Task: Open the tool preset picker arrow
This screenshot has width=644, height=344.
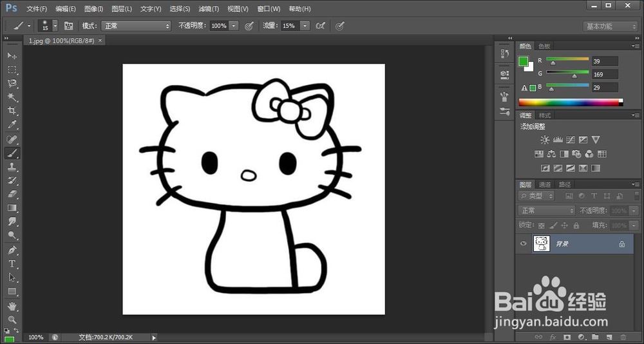Action: [x=29, y=26]
